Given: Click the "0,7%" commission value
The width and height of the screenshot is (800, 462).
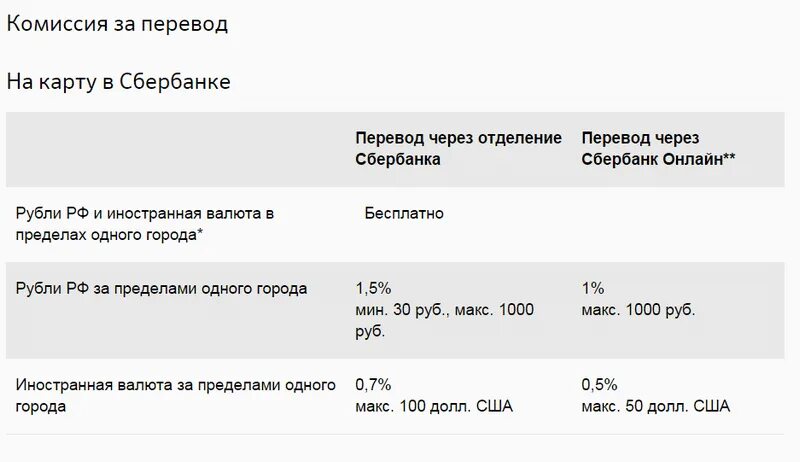Looking at the screenshot, I should coord(374,384).
